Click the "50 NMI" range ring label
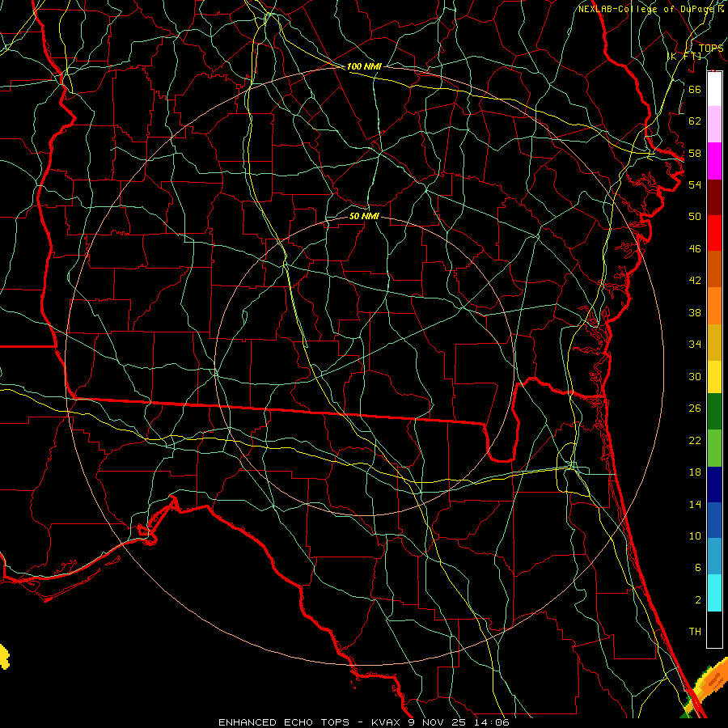728x728 pixels. click(x=364, y=216)
